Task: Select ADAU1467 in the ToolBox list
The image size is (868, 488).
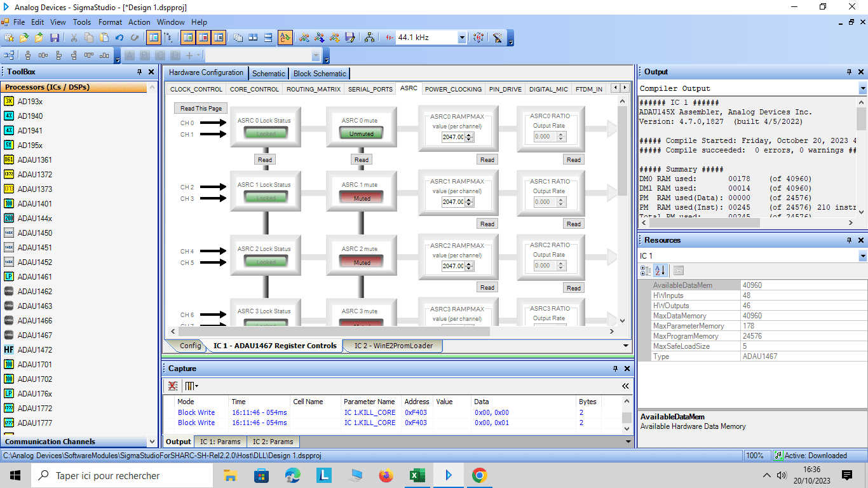Action: click(x=35, y=335)
